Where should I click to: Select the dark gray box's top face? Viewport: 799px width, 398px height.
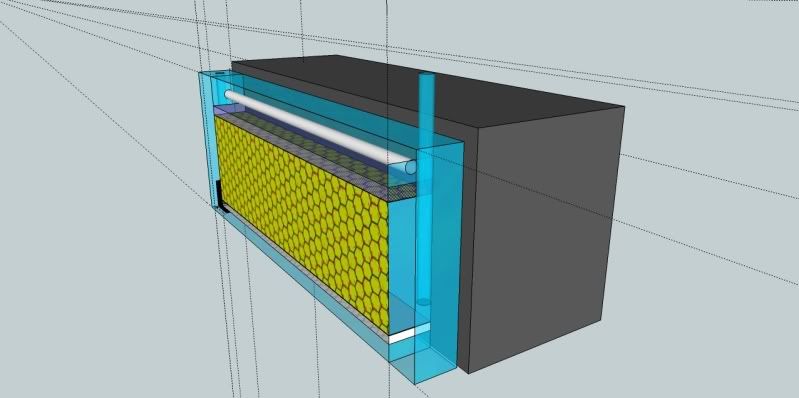tap(428, 89)
